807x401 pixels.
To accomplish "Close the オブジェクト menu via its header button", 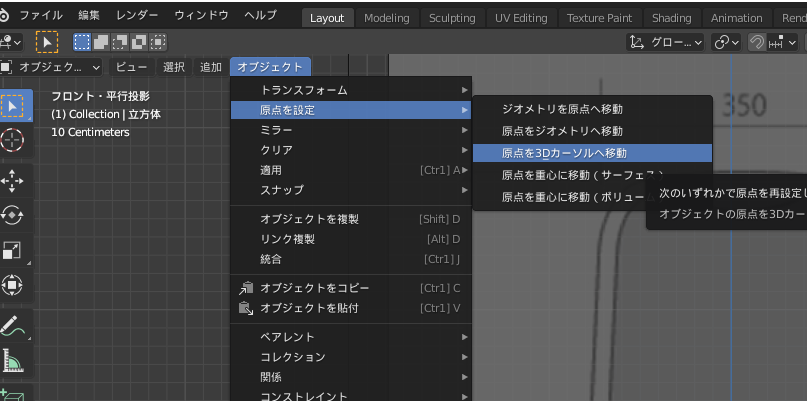I will (270, 67).
